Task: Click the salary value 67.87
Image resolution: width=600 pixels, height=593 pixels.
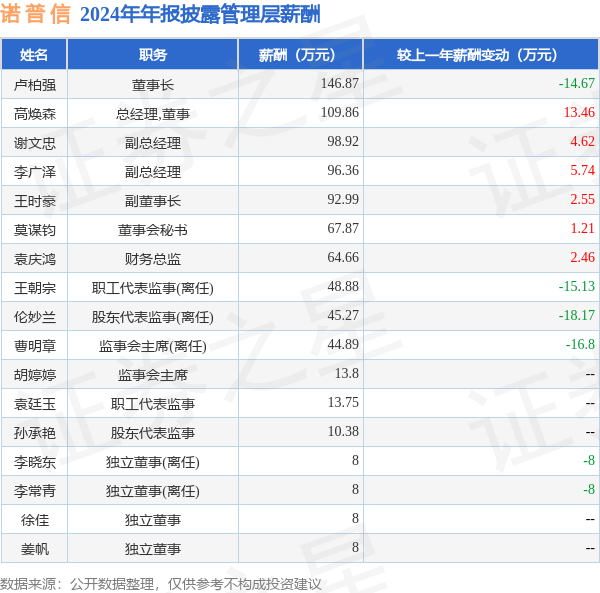Action: coord(343,228)
